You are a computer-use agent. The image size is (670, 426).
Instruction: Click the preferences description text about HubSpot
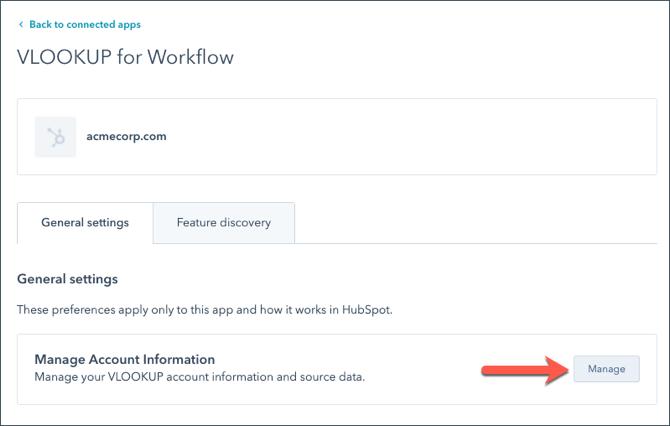[205, 310]
